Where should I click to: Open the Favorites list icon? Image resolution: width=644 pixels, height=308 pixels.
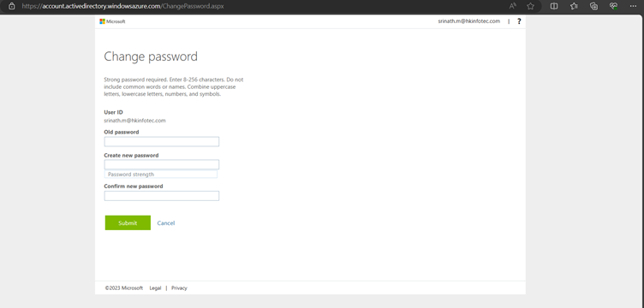coord(574,6)
